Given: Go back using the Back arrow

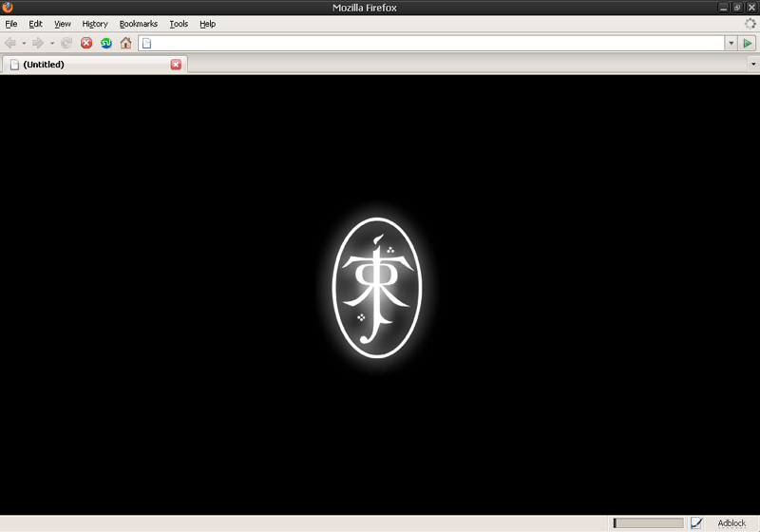Looking at the screenshot, I should click(x=10, y=43).
